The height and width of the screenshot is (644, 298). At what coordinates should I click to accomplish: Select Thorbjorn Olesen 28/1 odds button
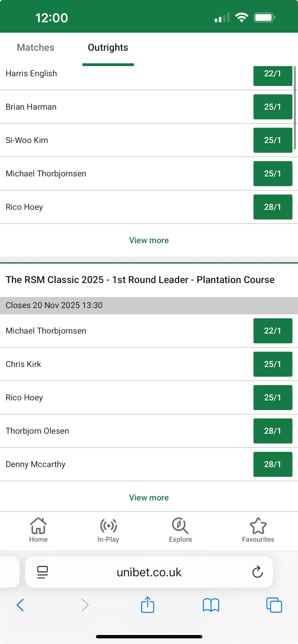(273, 431)
